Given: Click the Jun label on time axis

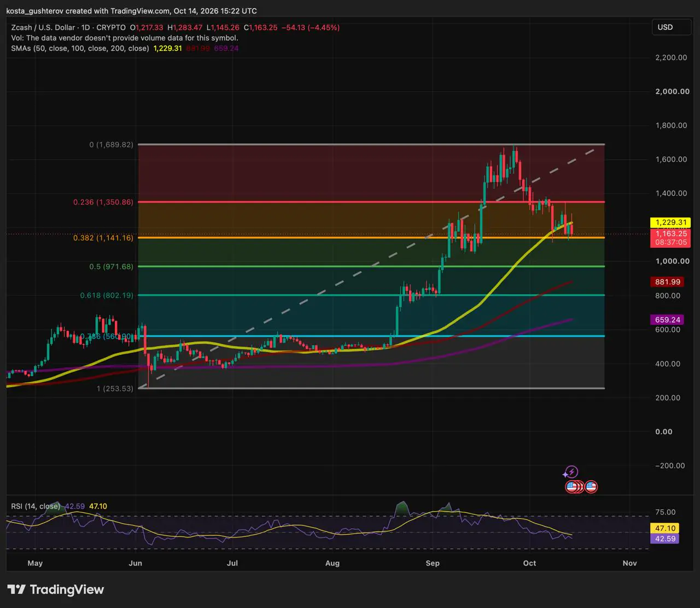Looking at the screenshot, I should click(136, 563).
